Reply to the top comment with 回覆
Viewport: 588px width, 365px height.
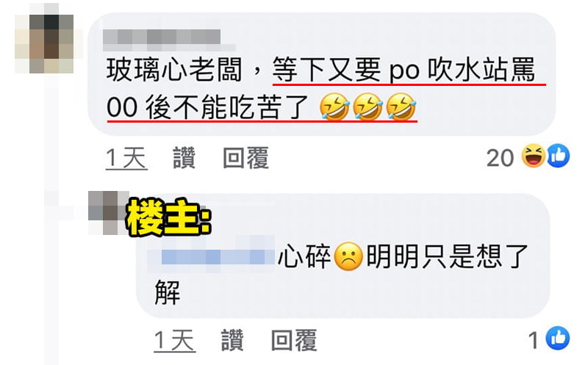tap(246, 158)
